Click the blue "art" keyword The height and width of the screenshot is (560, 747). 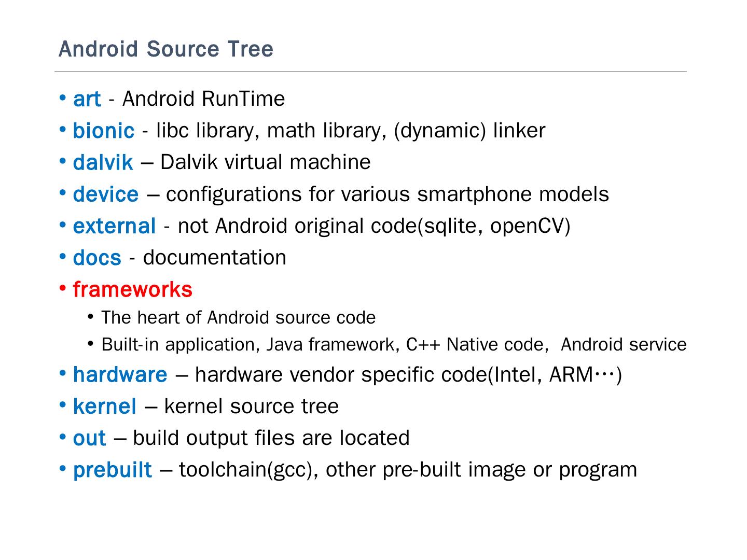point(87,99)
